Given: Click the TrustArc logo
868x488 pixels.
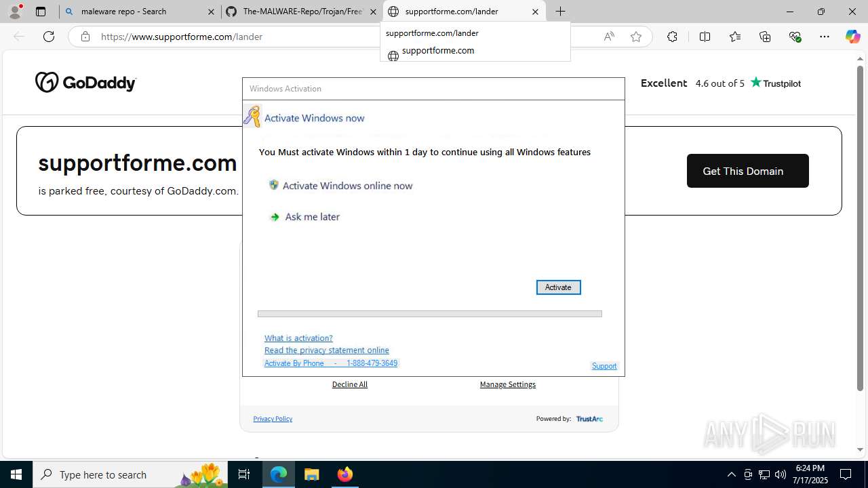Looking at the screenshot, I should click(589, 419).
